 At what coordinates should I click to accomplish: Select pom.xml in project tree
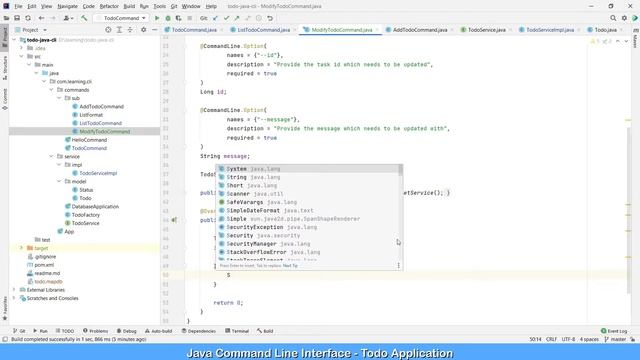(44, 265)
